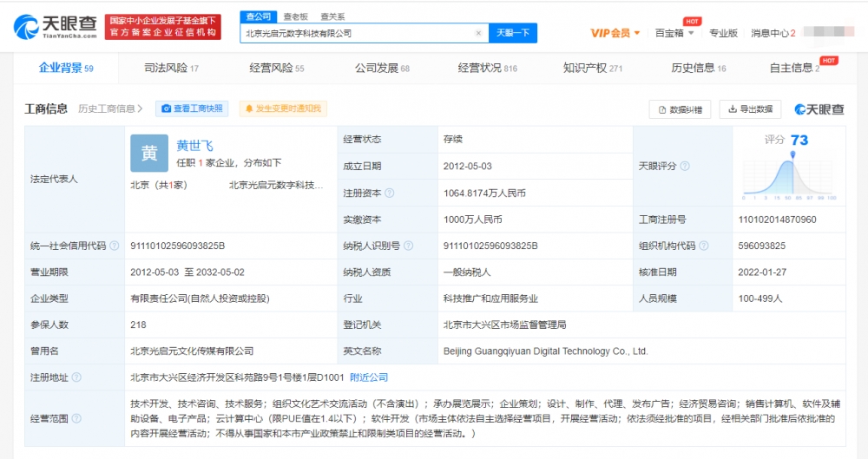Open the help icon beside 注册资本

tap(390, 193)
